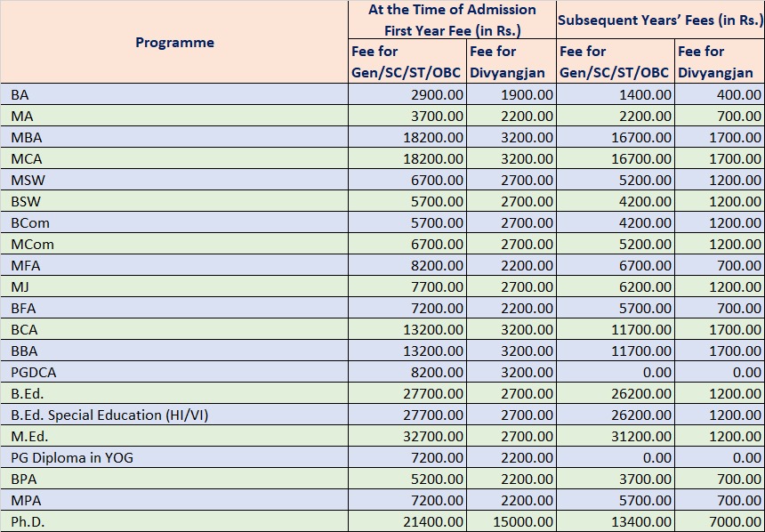Click MA first year fee 3700.00
The image size is (765, 532).
[x=407, y=116]
